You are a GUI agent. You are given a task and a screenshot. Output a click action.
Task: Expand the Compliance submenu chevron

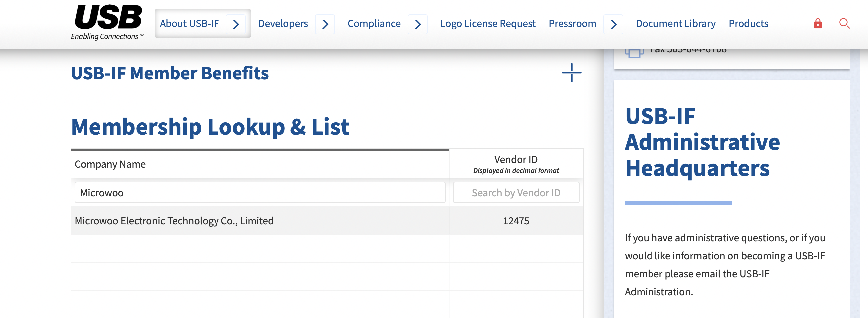tap(417, 24)
